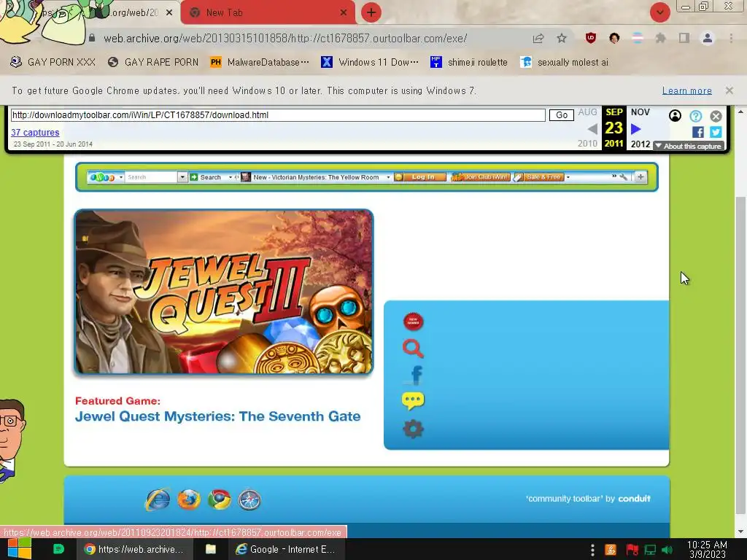The image size is (747, 560).
Task: Open the 37 captures link
Action: click(35, 133)
